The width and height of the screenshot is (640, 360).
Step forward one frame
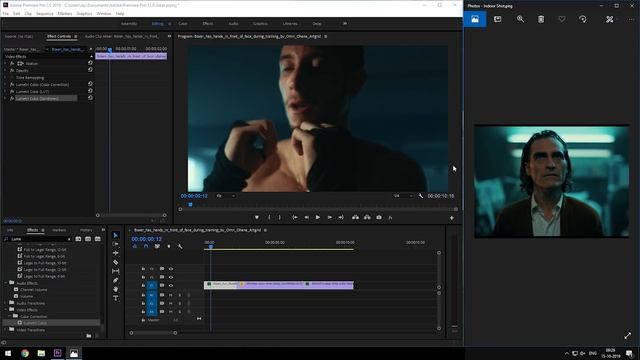coord(329,218)
